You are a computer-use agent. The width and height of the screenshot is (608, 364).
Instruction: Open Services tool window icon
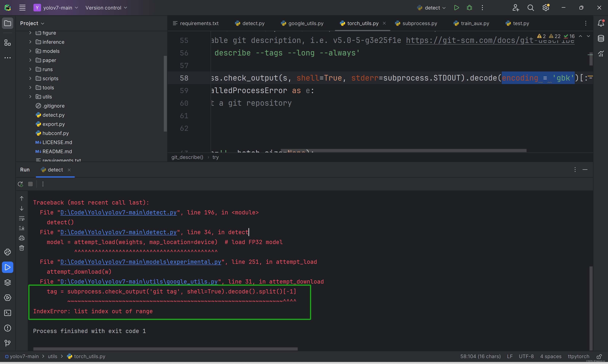tap(8, 297)
